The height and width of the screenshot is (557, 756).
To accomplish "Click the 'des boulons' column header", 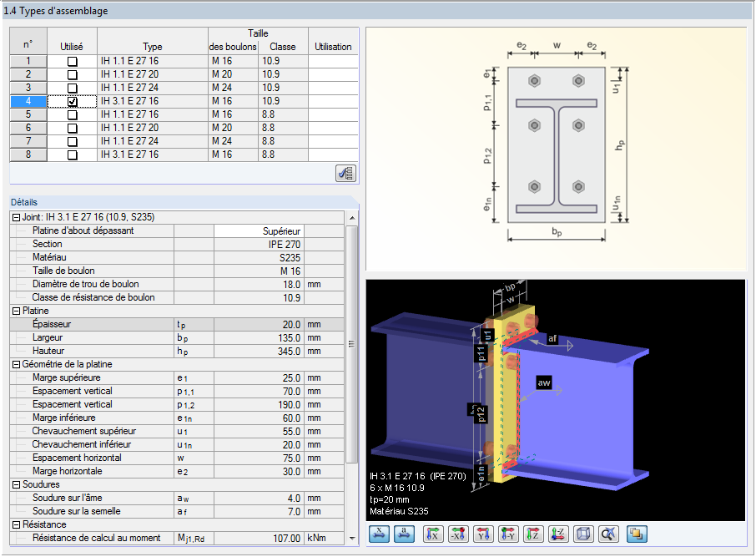I will pos(233,47).
